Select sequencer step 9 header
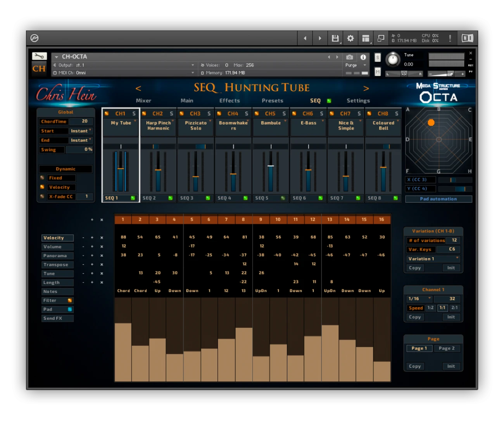The image size is (504, 424). 261,220
